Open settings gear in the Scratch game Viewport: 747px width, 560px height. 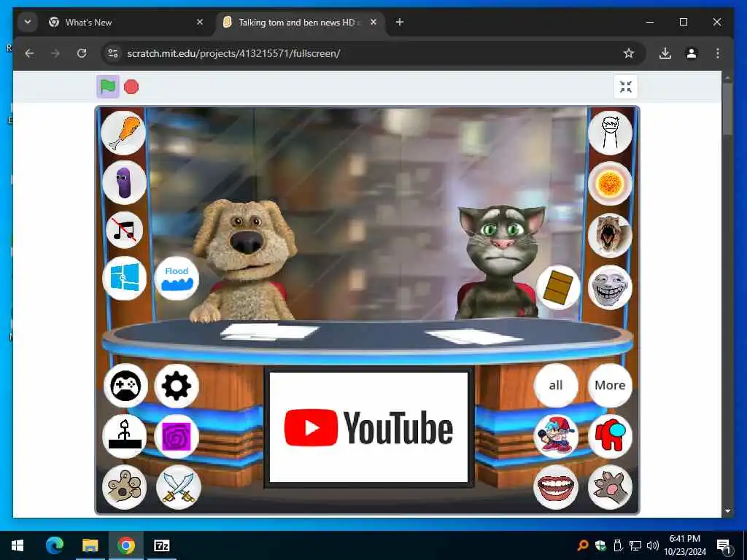click(177, 386)
